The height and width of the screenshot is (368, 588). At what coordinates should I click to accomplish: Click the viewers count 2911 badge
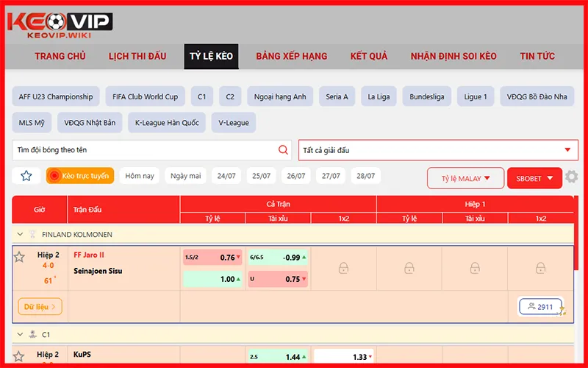tap(541, 307)
